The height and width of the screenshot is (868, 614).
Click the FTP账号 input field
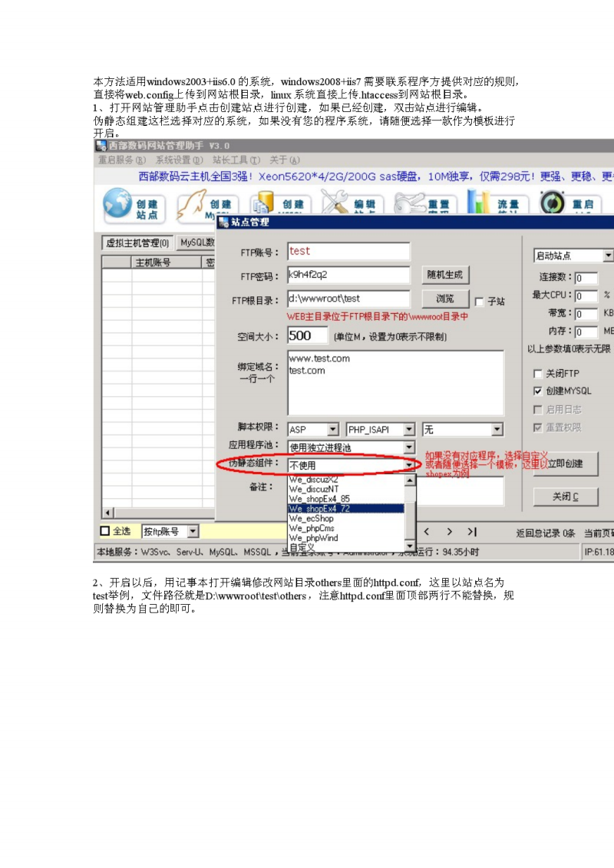(x=348, y=251)
